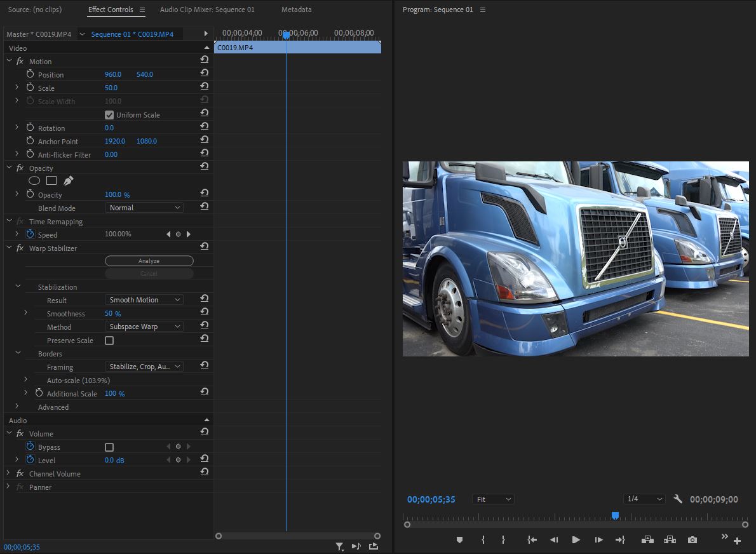Click the Export Frame camera icon
The width and height of the screenshot is (756, 554).
(x=692, y=540)
